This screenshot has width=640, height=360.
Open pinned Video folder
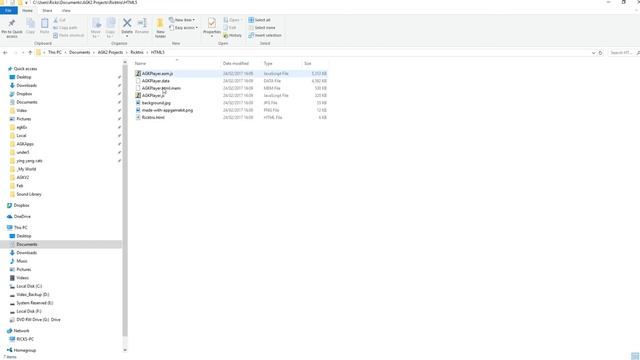(x=22, y=111)
